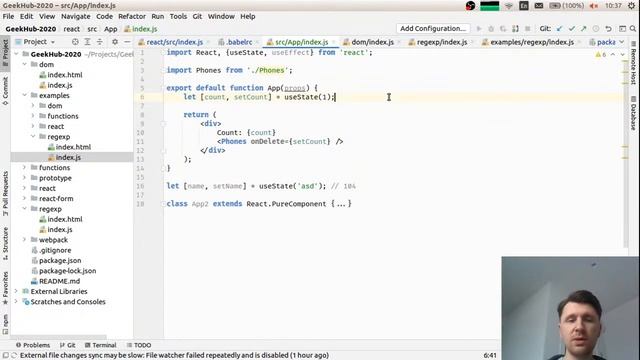
Task: Click the mail envelope icon in top bar
Action: [539, 6]
